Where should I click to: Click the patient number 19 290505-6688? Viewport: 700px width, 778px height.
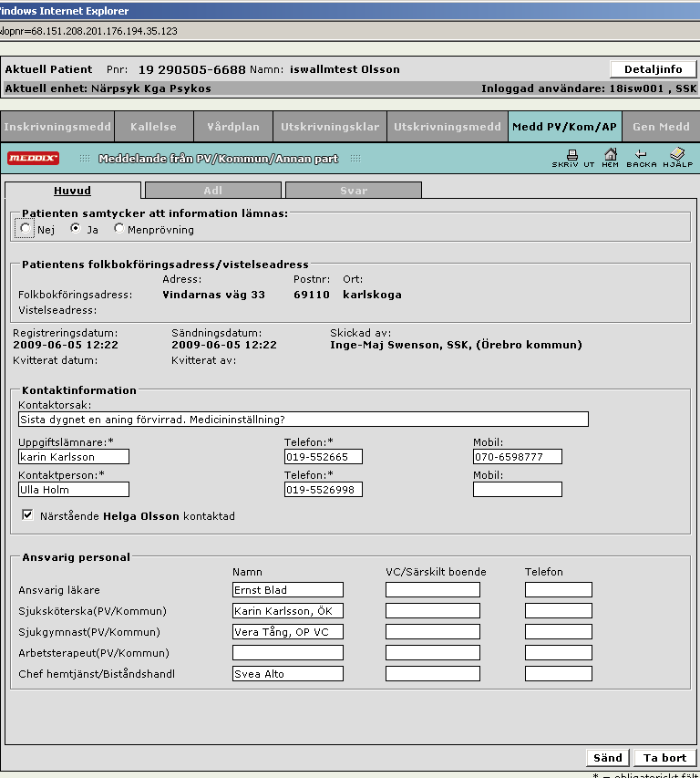(191, 70)
